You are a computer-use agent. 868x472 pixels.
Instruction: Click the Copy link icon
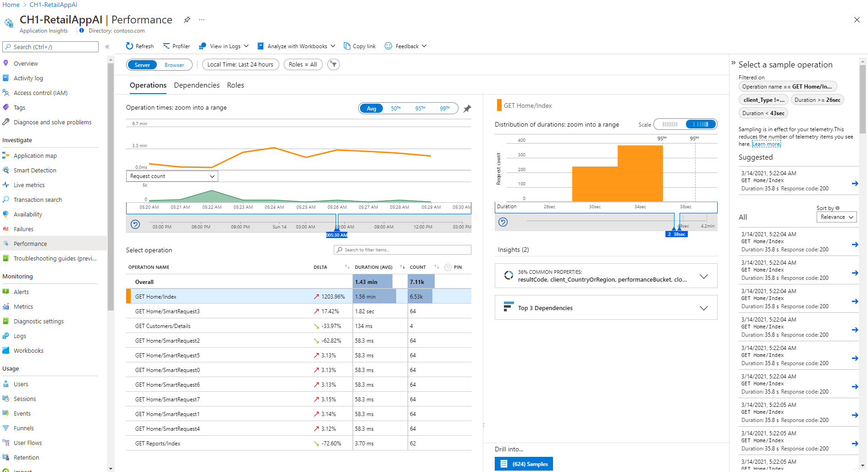tap(347, 46)
